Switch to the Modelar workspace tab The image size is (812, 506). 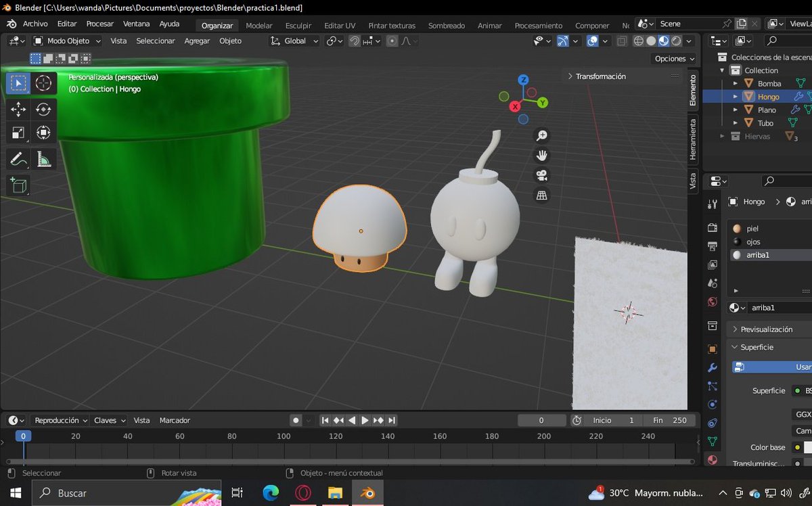[259, 26]
